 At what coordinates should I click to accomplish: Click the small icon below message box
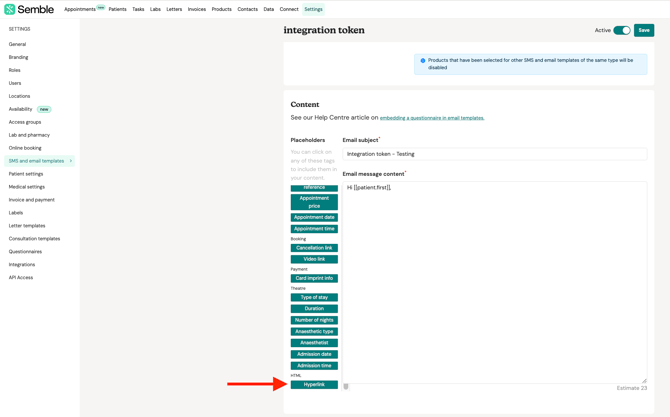click(x=346, y=387)
